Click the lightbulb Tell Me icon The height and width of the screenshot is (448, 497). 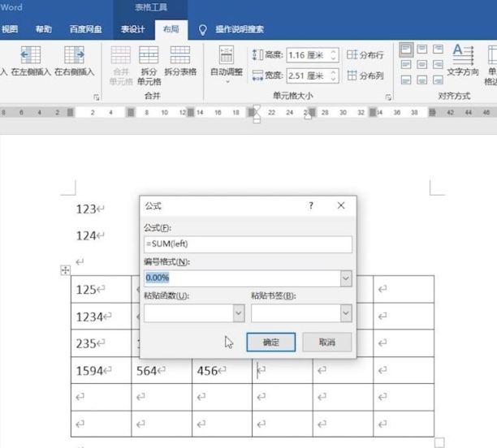point(202,30)
